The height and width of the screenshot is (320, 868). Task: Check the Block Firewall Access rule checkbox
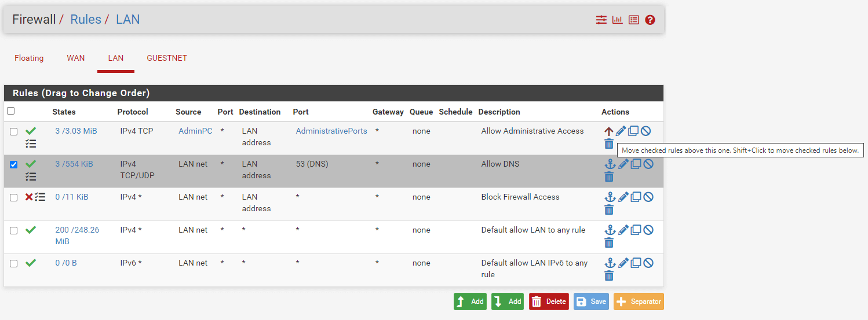(14, 198)
